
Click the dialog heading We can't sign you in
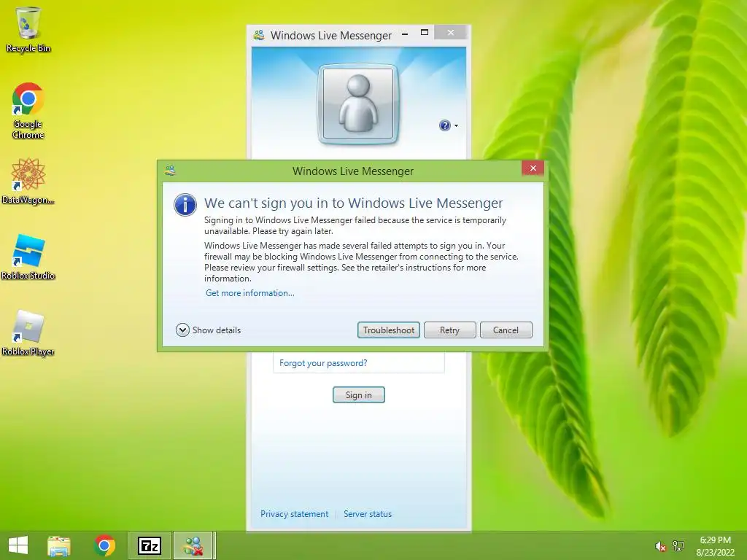[354, 203]
